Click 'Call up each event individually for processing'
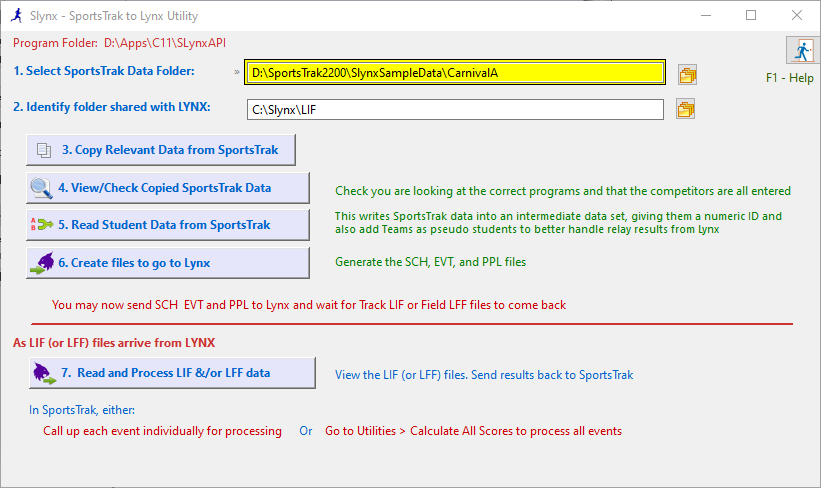The image size is (821, 488). 162,431
